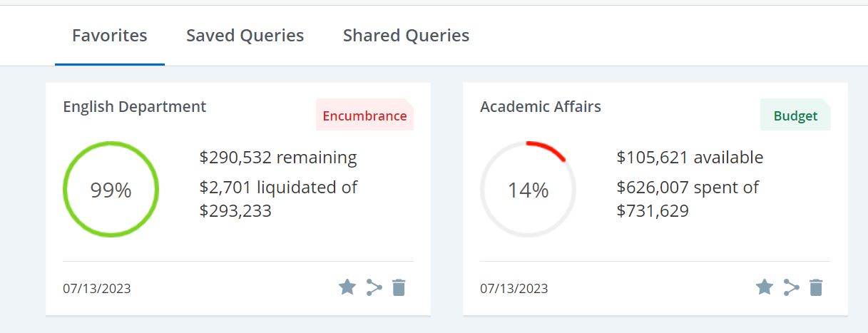This screenshot has height=333, width=868.
Task: Open the English Department title
Action: point(135,107)
